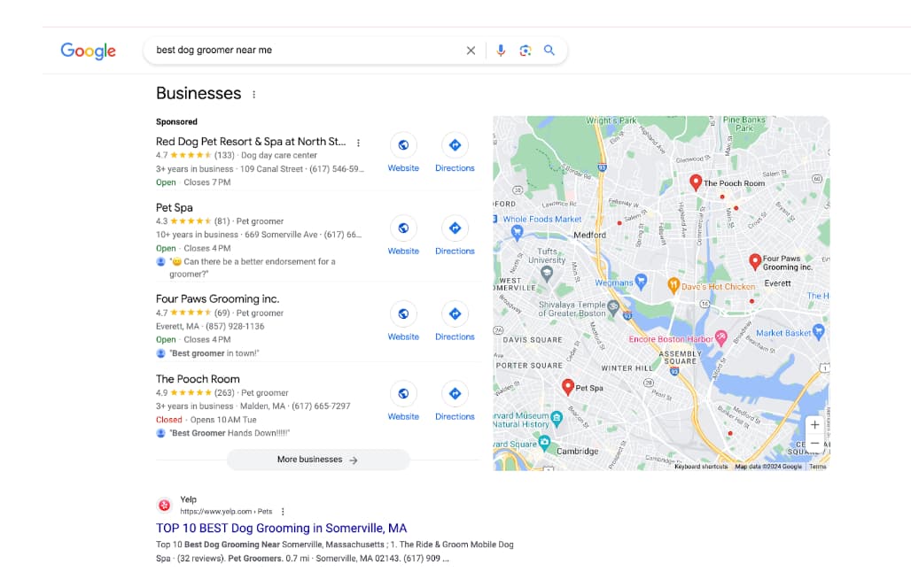This screenshot has height=588, width=911.
Task: Click the Wegmans map marker
Action: [x=641, y=282]
